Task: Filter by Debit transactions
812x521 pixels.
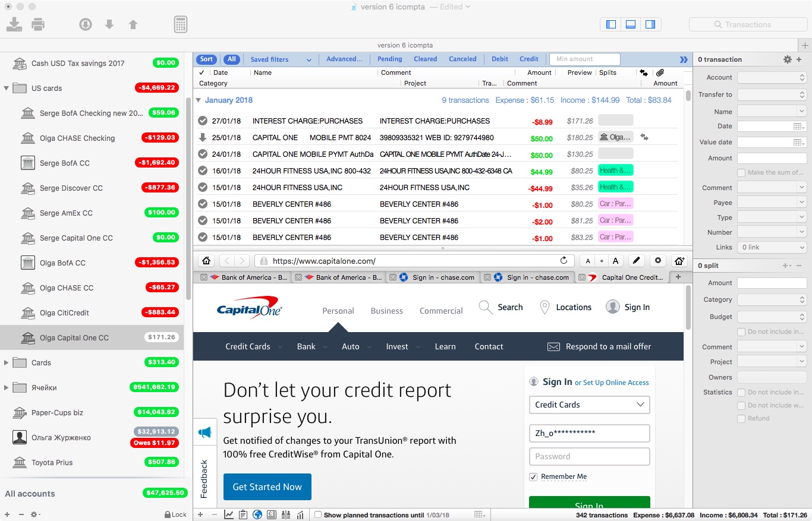Action: 500,59
